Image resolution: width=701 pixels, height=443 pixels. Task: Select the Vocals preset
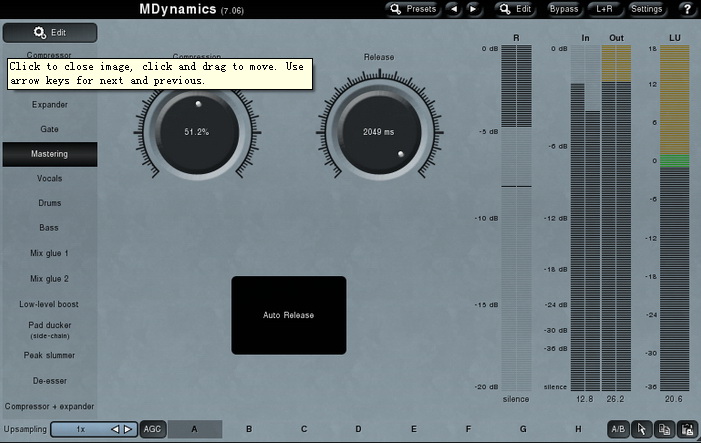coord(50,178)
